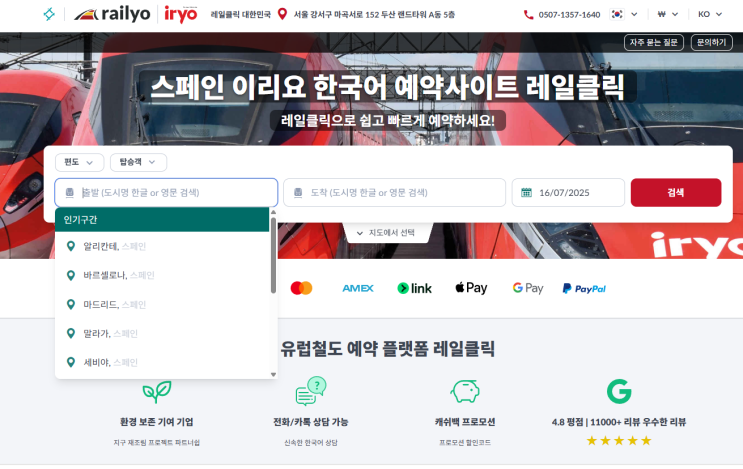Click the pin icon beside 마드리드
Viewport: 743px width, 469px height.
pos(71,305)
